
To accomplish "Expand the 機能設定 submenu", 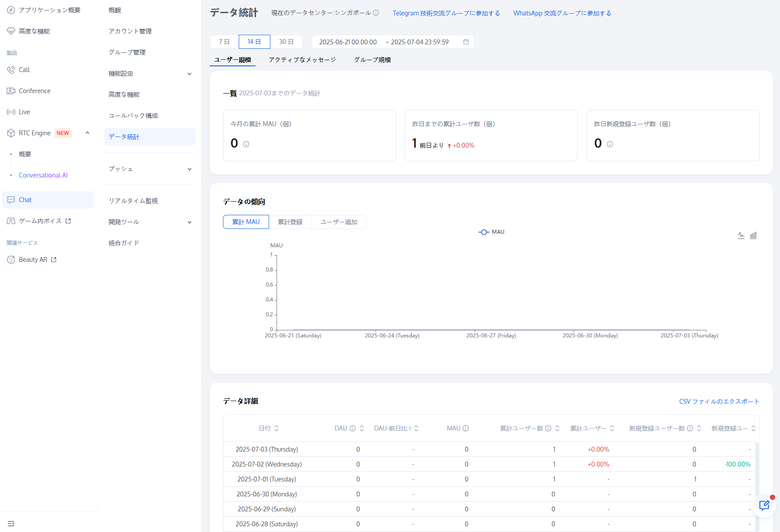I will click(190, 74).
